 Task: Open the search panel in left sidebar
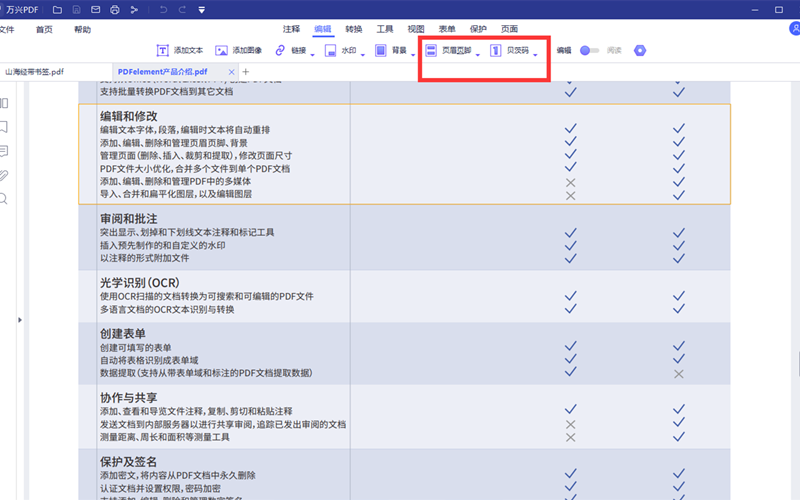click(x=4, y=199)
